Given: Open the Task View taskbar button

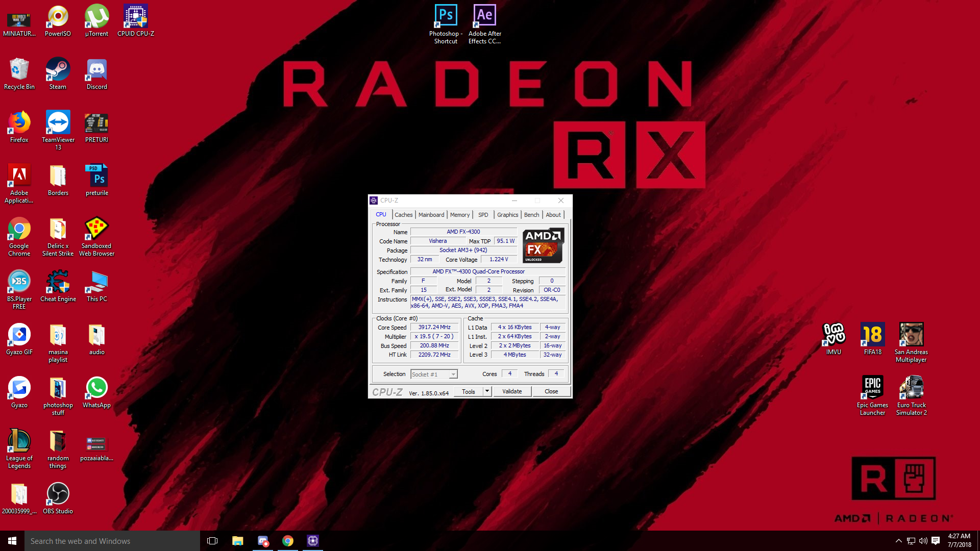Looking at the screenshot, I should 212,541.
